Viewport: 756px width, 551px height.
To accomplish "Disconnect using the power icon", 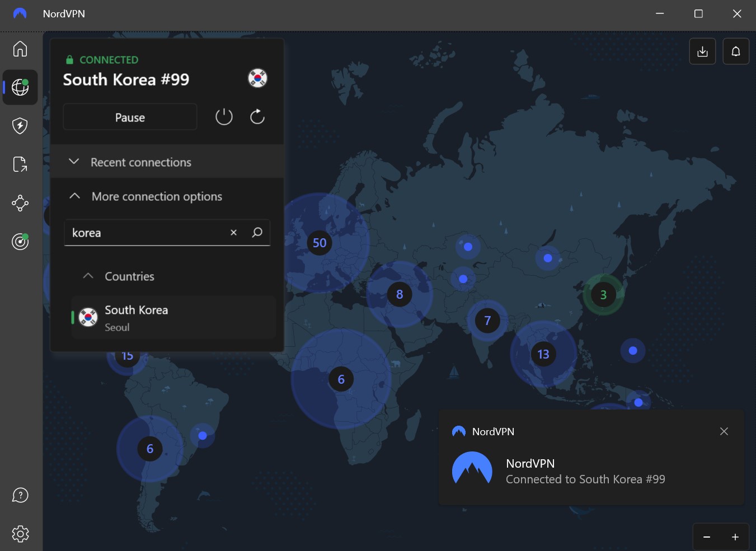I will point(224,117).
